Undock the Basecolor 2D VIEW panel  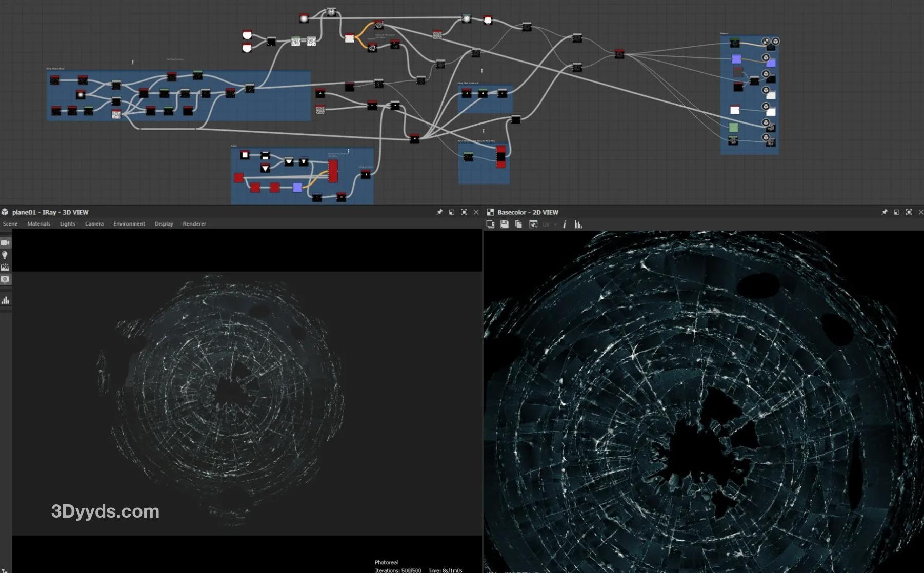pos(897,212)
